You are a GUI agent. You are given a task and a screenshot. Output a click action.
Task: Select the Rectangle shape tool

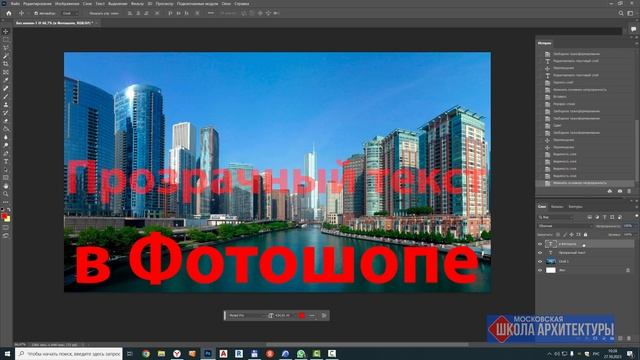coord(6,178)
